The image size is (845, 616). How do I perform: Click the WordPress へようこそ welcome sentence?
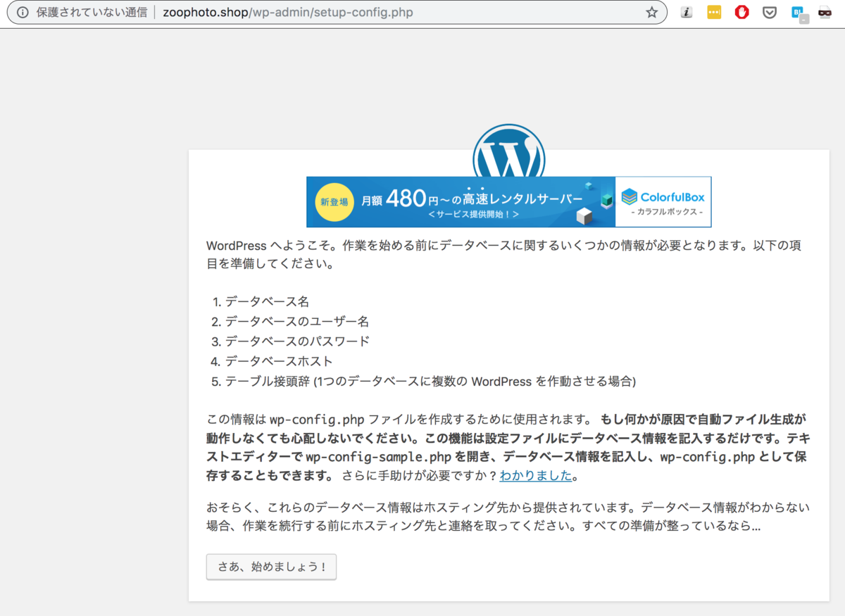[x=503, y=256]
